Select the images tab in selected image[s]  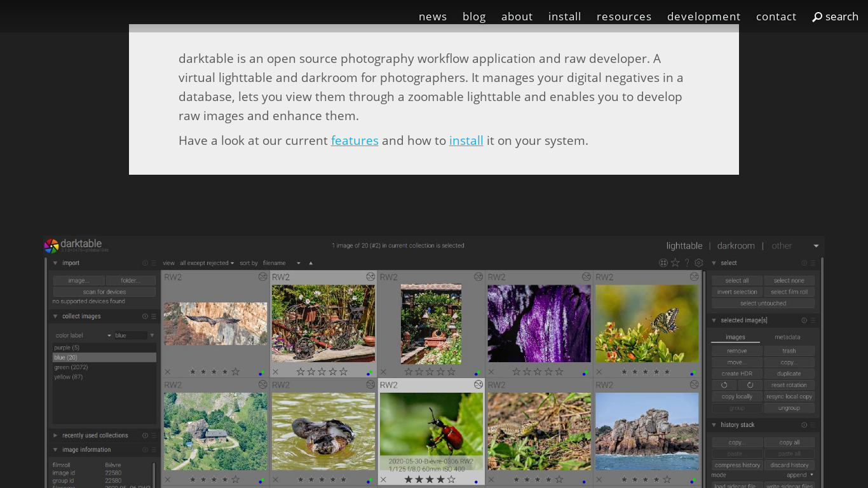click(735, 337)
